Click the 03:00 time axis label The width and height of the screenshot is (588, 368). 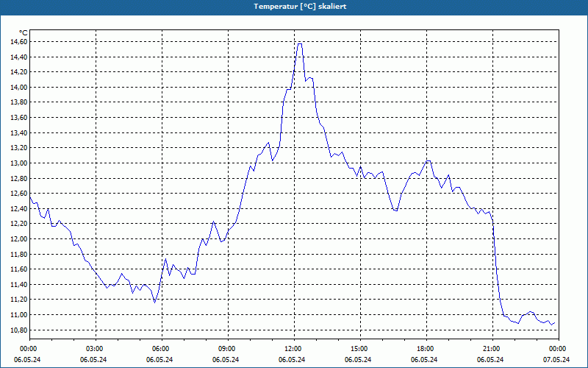(96, 349)
